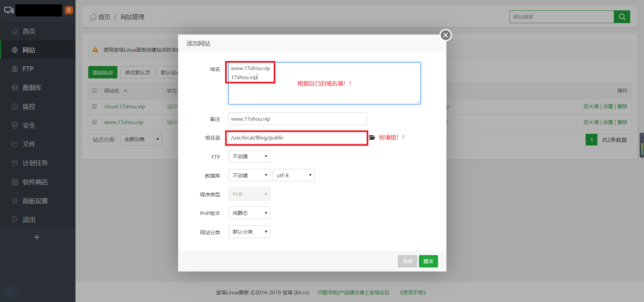Tick checkbox for www.17shou.vip row
This screenshot has height=302, width=644.
coord(94,122)
